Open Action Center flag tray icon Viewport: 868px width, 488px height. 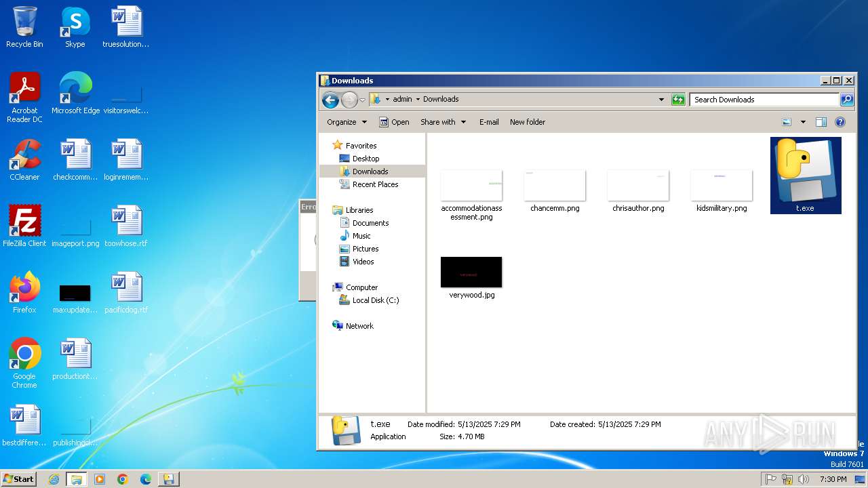tap(771, 479)
